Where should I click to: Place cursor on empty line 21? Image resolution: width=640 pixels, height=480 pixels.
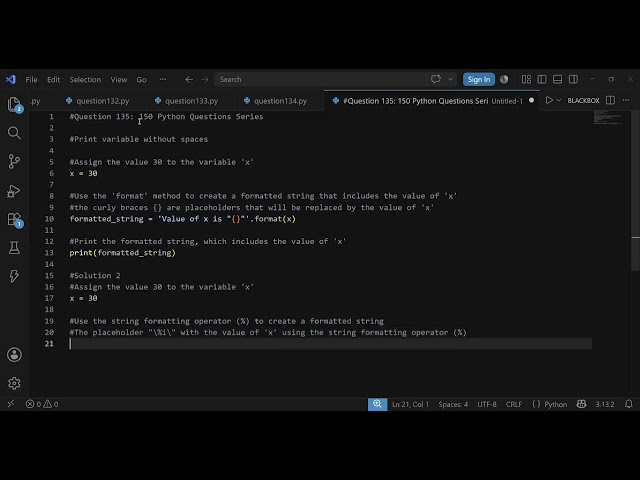[x=331, y=344]
